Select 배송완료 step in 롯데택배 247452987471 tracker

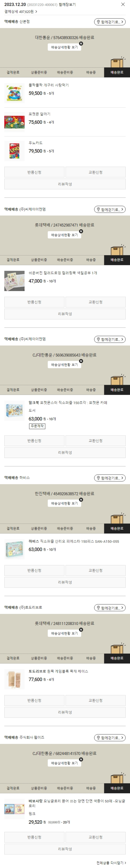tap(117, 260)
